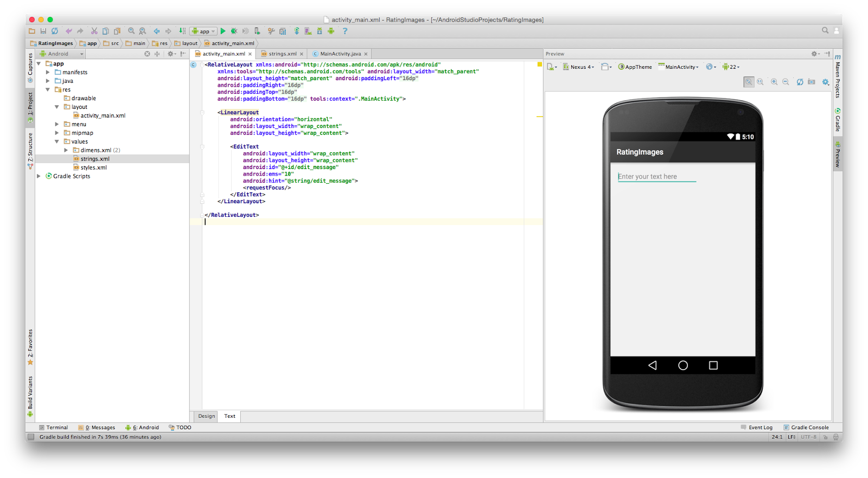Click the RatingImages breadcrumb
868x478 pixels.
(52, 43)
